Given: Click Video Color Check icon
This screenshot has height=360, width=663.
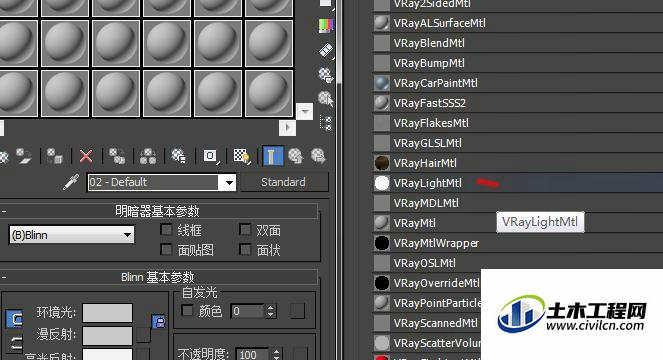Looking at the screenshot, I should tap(326, 26).
